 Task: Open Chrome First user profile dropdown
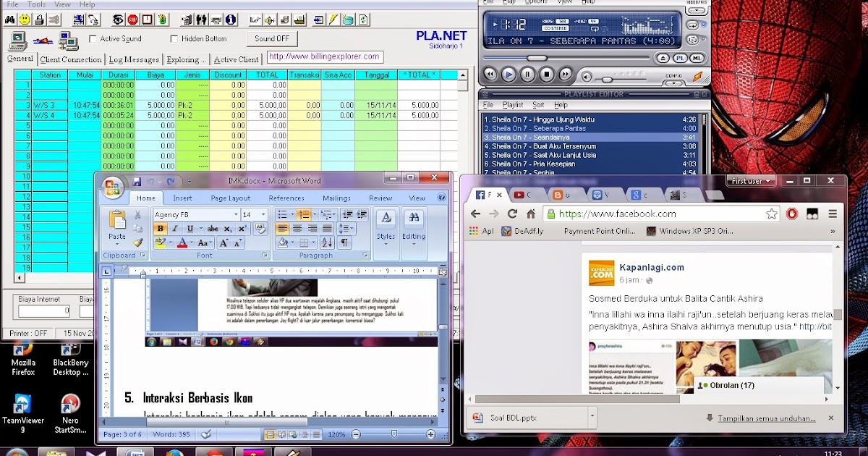752,181
